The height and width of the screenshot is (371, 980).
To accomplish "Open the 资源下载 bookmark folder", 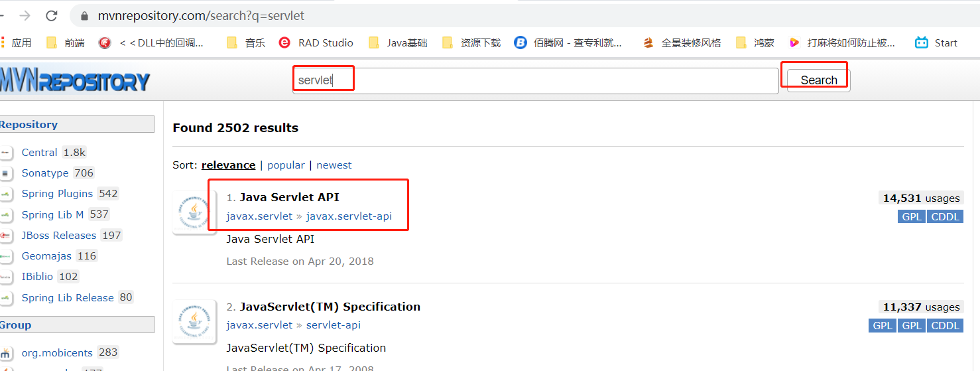I will (x=471, y=42).
